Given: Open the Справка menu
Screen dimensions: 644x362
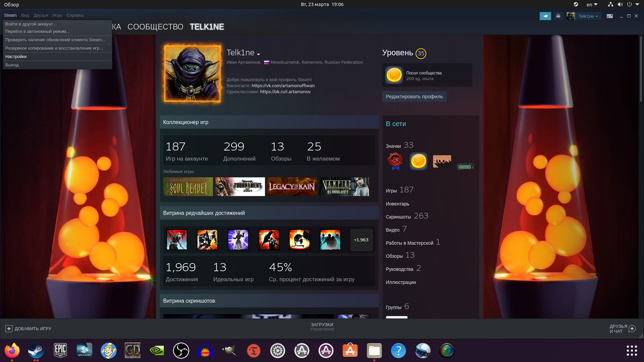Looking at the screenshot, I should (75, 16).
